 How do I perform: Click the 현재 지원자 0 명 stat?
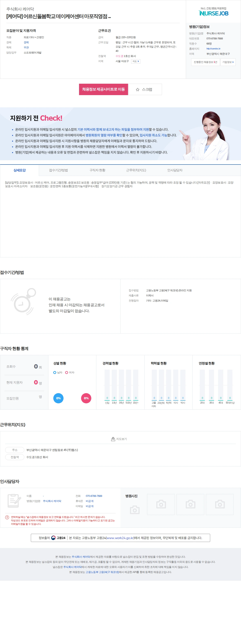pos(24,383)
